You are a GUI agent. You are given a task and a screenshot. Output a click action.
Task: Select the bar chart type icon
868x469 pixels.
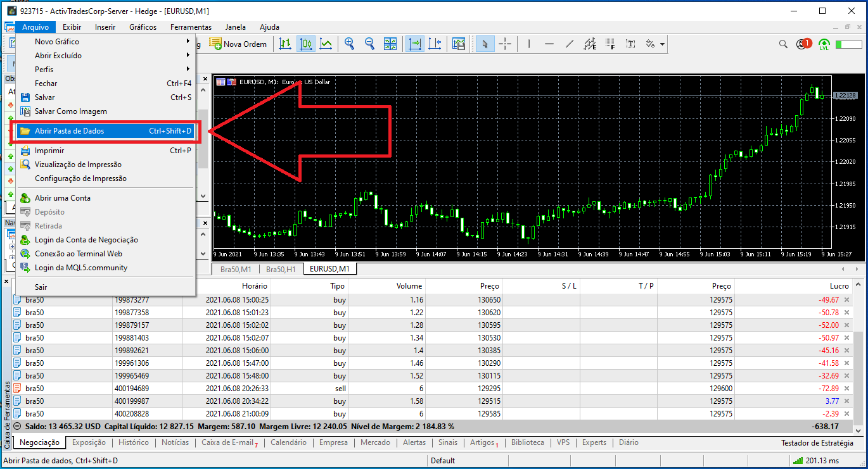(x=285, y=44)
